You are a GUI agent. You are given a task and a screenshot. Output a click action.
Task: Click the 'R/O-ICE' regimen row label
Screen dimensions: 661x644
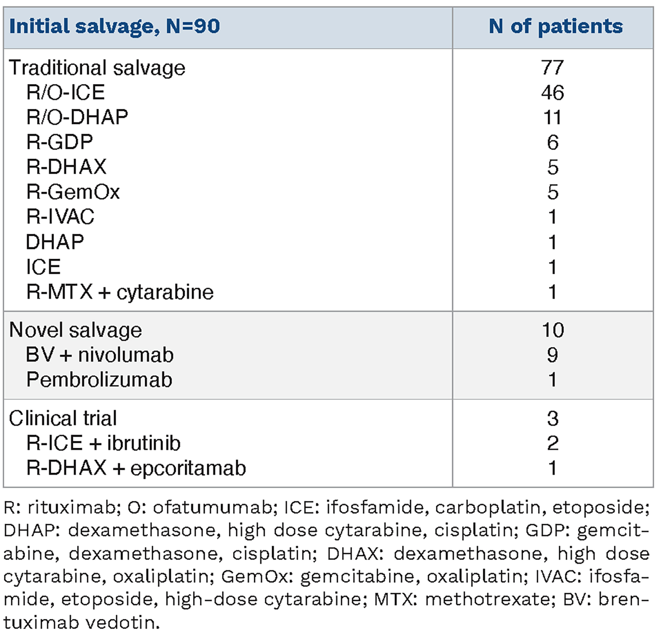coord(65,93)
